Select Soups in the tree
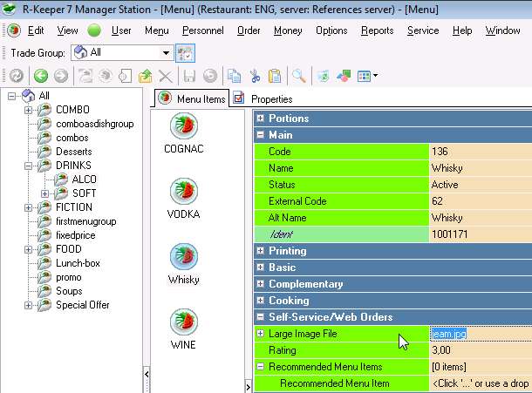532x393 pixels. pyautogui.click(x=69, y=291)
